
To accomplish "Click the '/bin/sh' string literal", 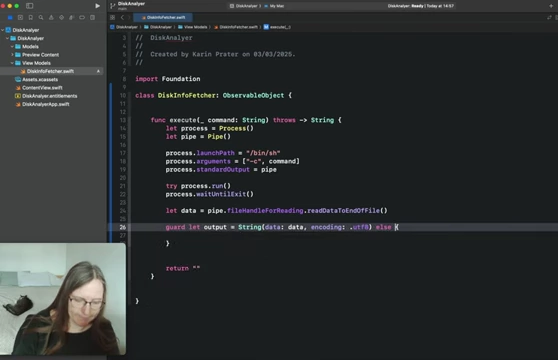I will pos(263,153).
